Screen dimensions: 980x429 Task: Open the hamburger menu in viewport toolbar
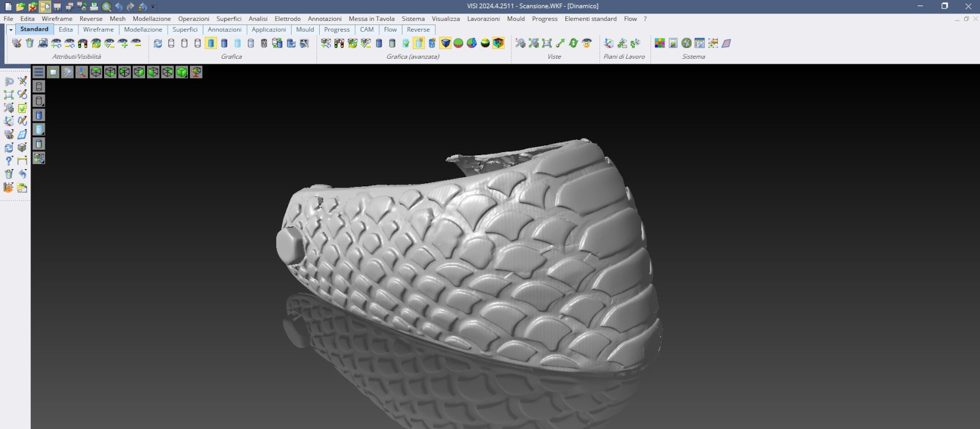click(39, 72)
